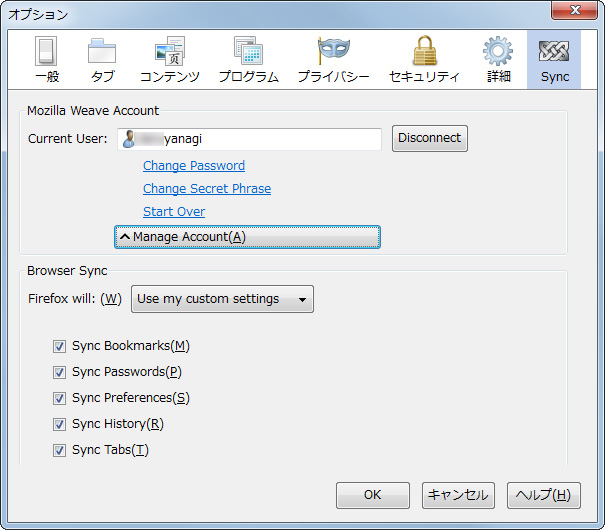
Task: Click the Disconnect button
Action: pos(429,138)
